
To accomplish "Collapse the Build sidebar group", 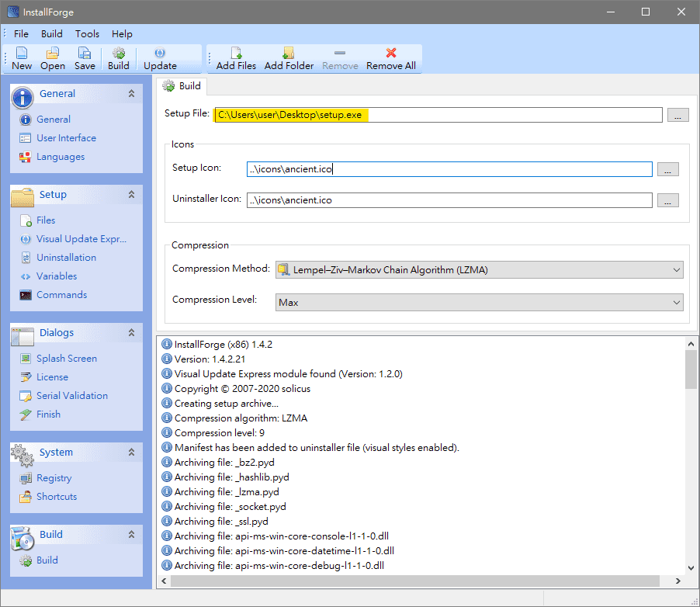I will [131, 534].
